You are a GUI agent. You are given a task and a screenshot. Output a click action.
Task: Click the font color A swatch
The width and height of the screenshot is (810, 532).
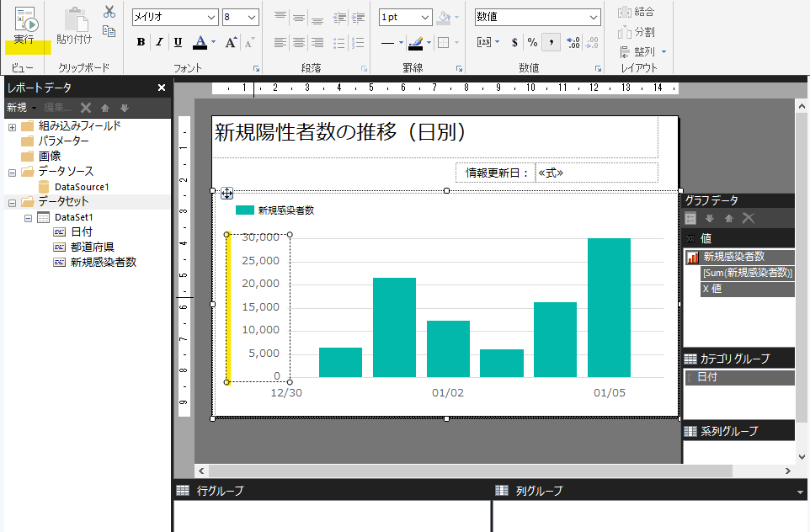coord(200,42)
